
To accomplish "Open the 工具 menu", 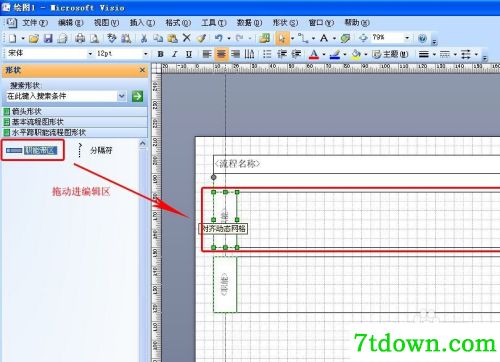I will (214, 23).
